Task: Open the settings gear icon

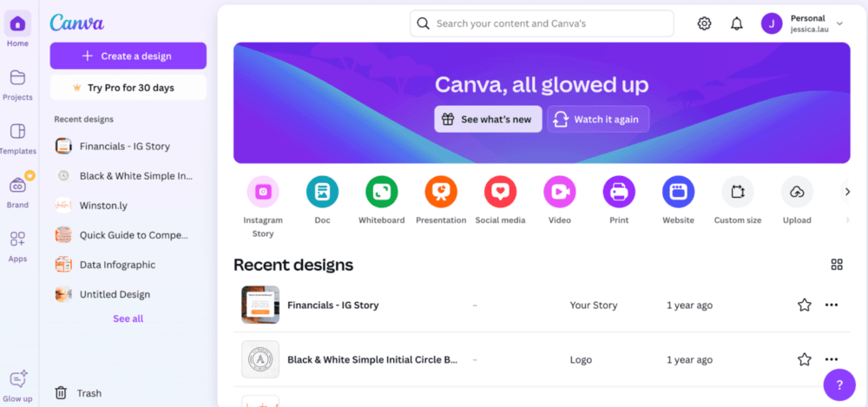Action: click(704, 23)
